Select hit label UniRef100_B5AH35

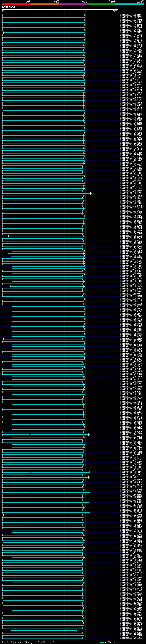click(131, 47)
